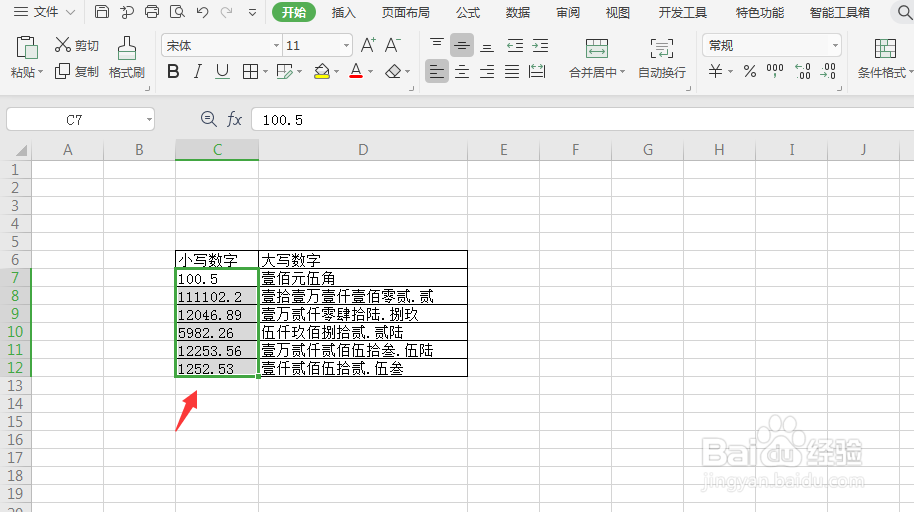Click the Save icon in the quick access bar
Screen dimensions: 914x512
pos(102,12)
